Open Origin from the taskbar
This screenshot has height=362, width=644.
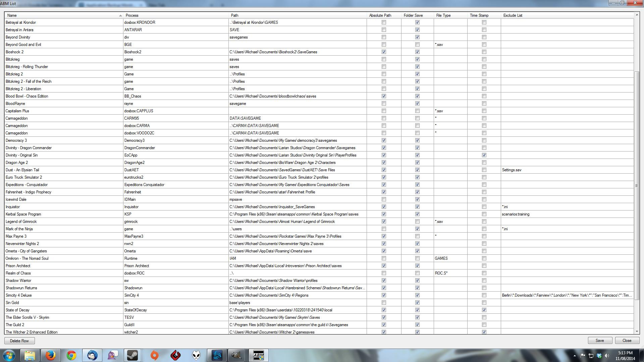pos(154,355)
